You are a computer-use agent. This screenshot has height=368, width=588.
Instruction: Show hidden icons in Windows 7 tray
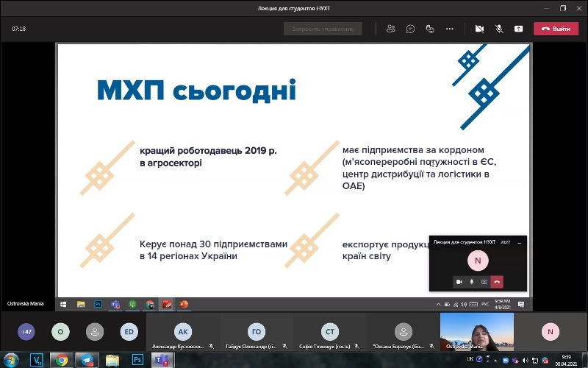495,361
